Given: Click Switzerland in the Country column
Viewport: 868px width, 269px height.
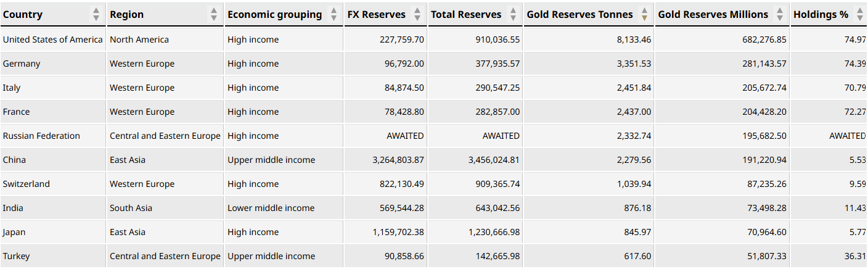Looking at the screenshot, I should point(26,184).
